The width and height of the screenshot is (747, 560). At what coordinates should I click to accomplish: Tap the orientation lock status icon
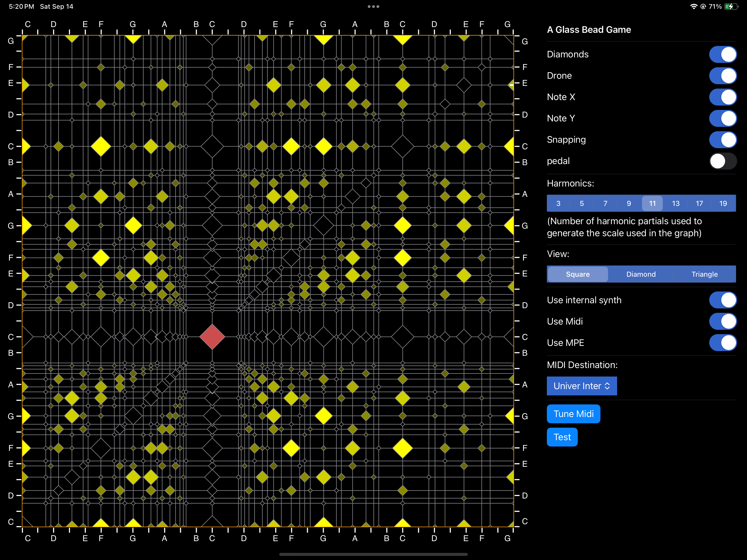703,6
